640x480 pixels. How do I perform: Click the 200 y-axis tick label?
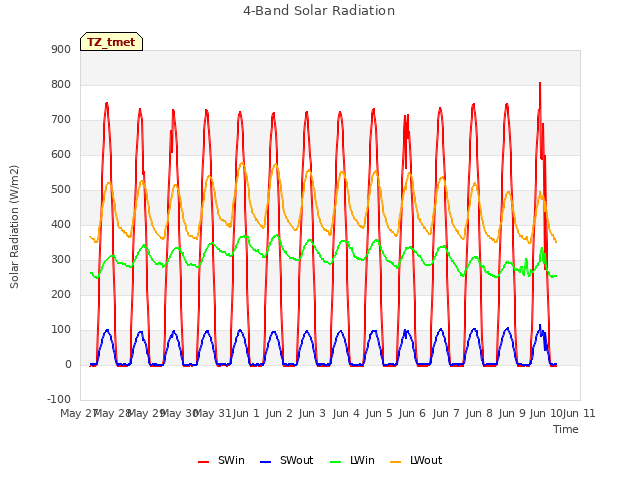[61, 294]
